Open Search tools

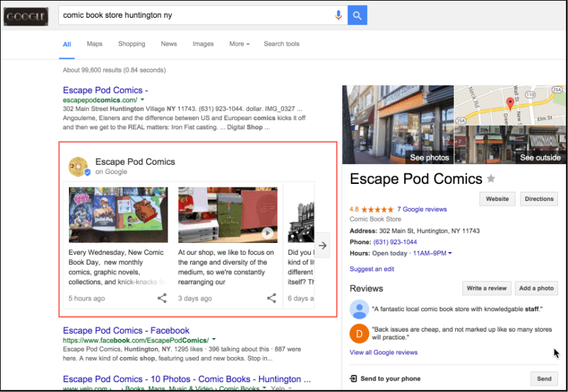coord(281,44)
